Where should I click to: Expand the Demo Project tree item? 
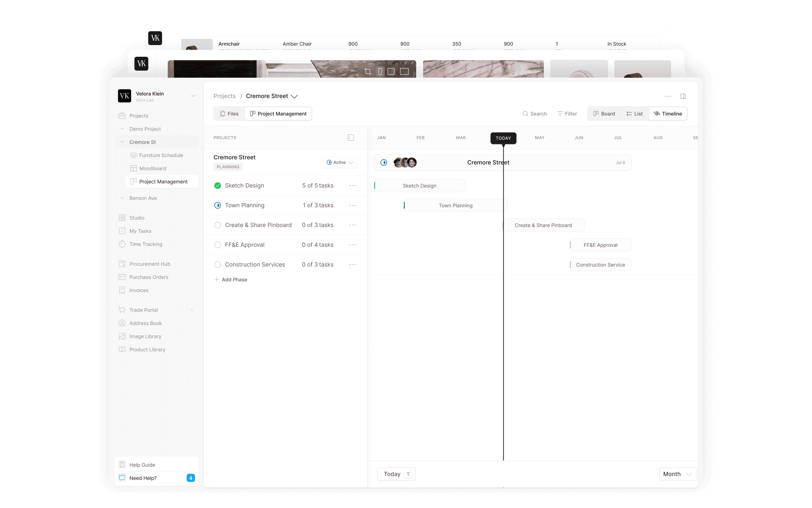click(122, 129)
